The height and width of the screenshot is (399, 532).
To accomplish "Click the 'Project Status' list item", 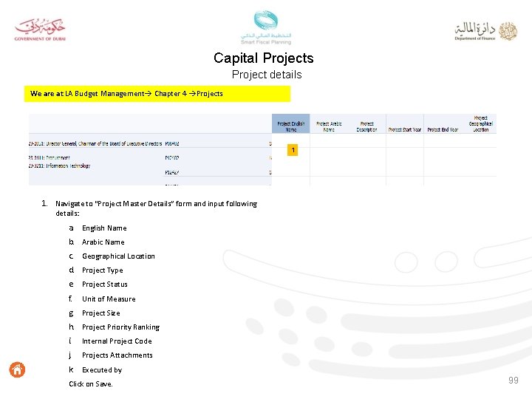I will [x=105, y=284].
